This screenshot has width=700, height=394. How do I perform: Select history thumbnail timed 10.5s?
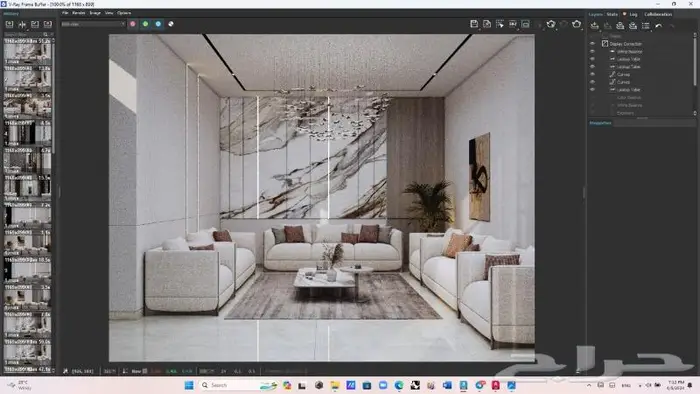click(x=27, y=270)
